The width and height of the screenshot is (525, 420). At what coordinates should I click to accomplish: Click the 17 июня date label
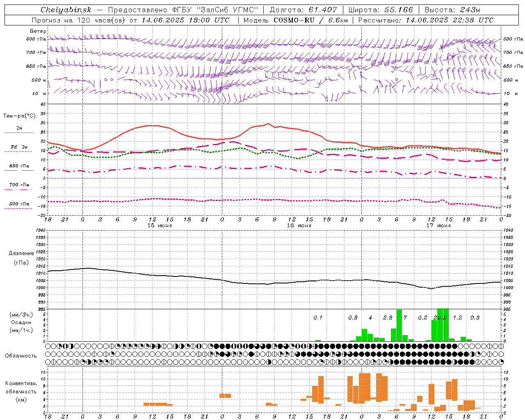438,226
